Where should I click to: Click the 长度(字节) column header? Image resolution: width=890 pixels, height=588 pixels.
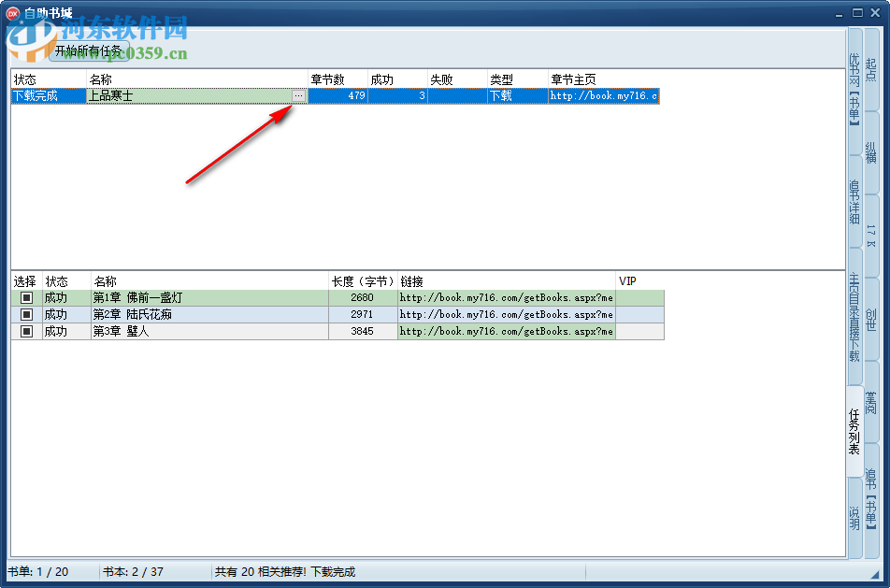(363, 281)
